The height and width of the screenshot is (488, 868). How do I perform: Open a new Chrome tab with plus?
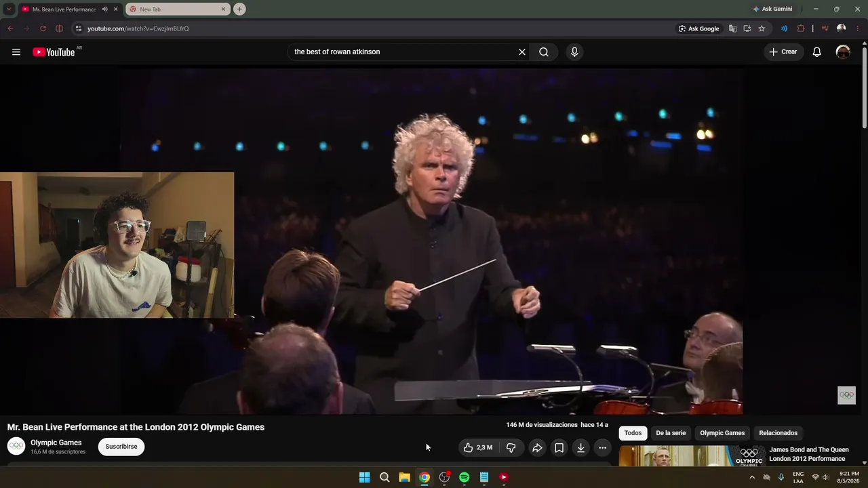coord(239,9)
